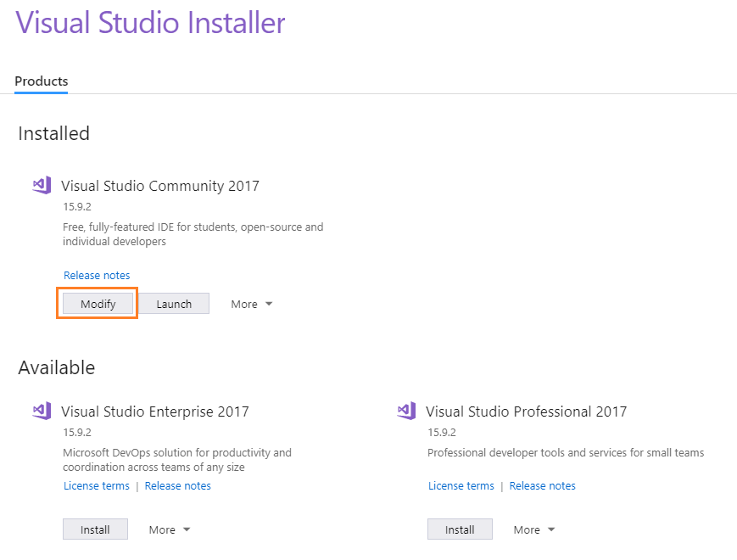This screenshot has width=737, height=560.
Task: Click the Visual Studio Enterprise 2017 logo icon
Action: [42, 411]
